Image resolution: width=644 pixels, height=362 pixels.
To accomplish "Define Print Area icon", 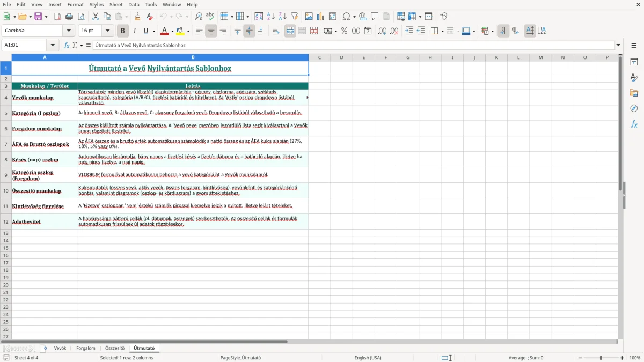I will pos(401,17).
